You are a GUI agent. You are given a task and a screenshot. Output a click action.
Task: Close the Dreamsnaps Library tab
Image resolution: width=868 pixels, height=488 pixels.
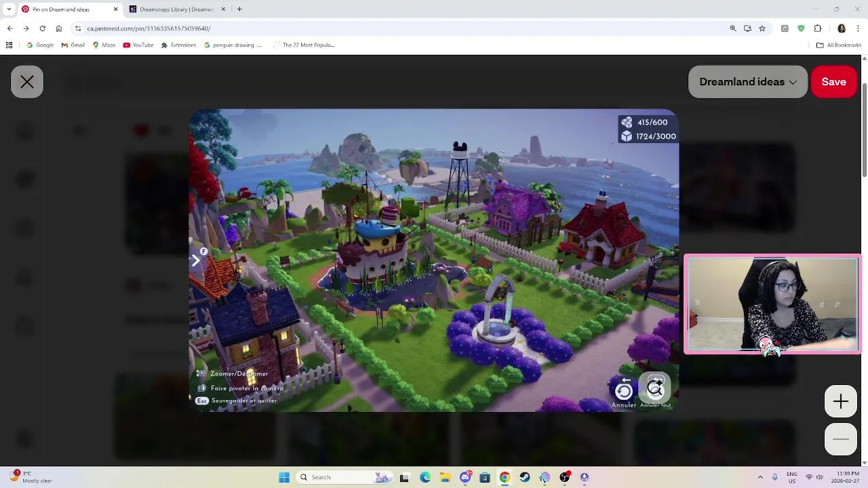(223, 9)
